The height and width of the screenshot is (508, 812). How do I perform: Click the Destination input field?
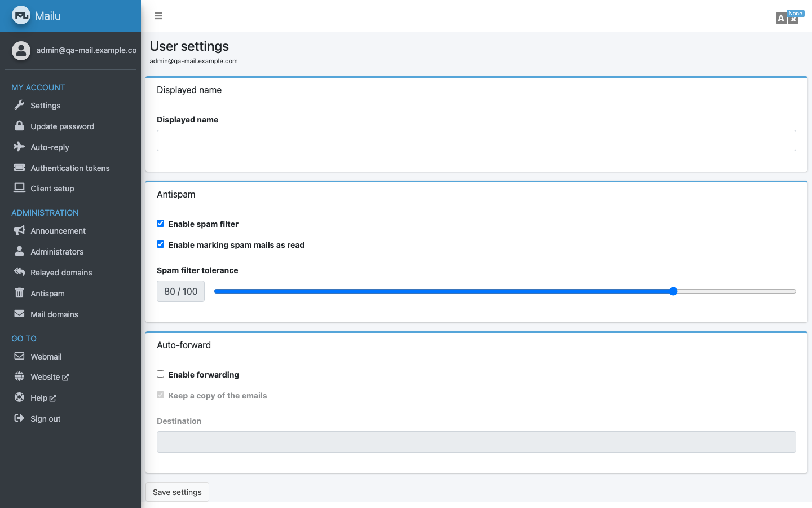(x=476, y=442)
